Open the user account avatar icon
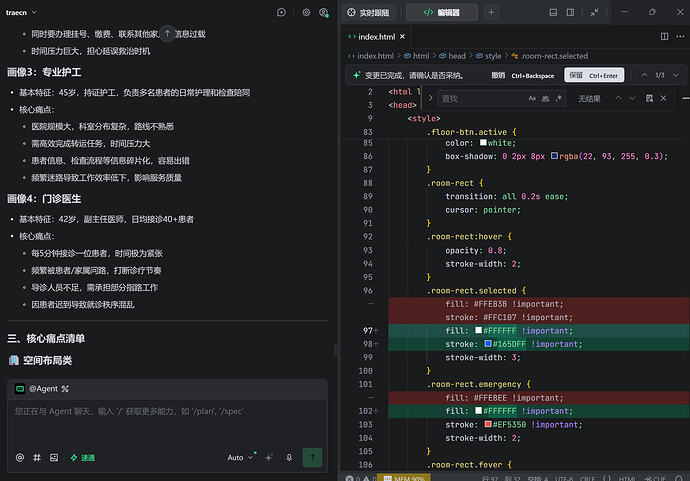690x481 pixels. (324, 12)
